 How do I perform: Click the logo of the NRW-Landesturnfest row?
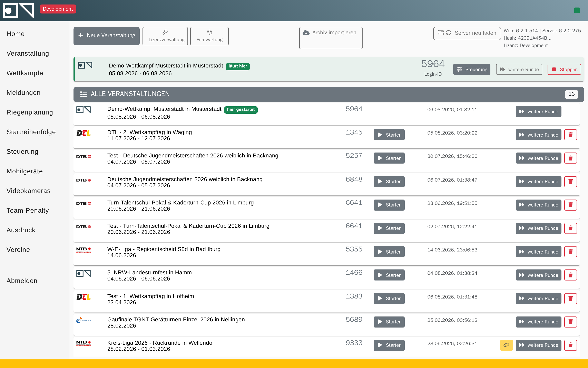click(83, 274)
